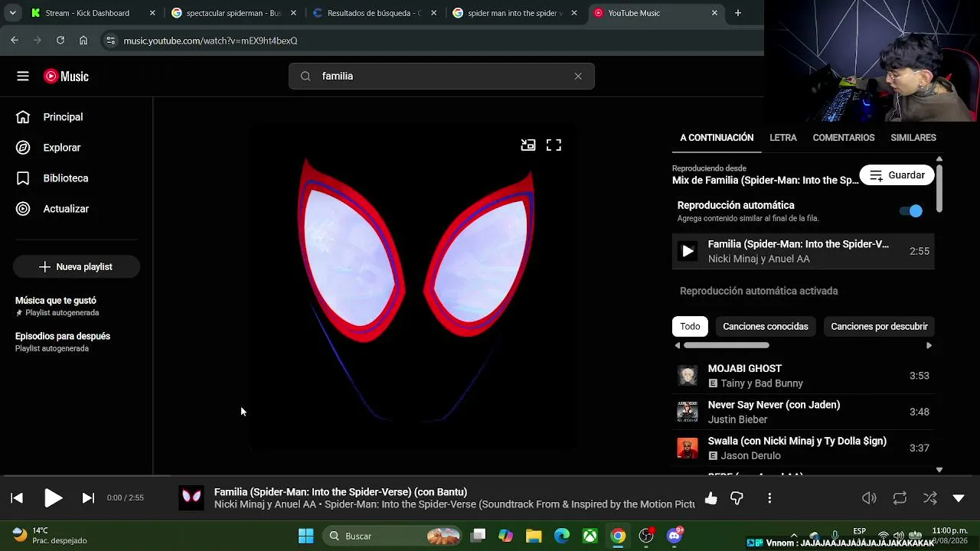Open Microsoft Edge from the taskbar
The height and width of the screenshot is (551, 980).
(562, 536)
